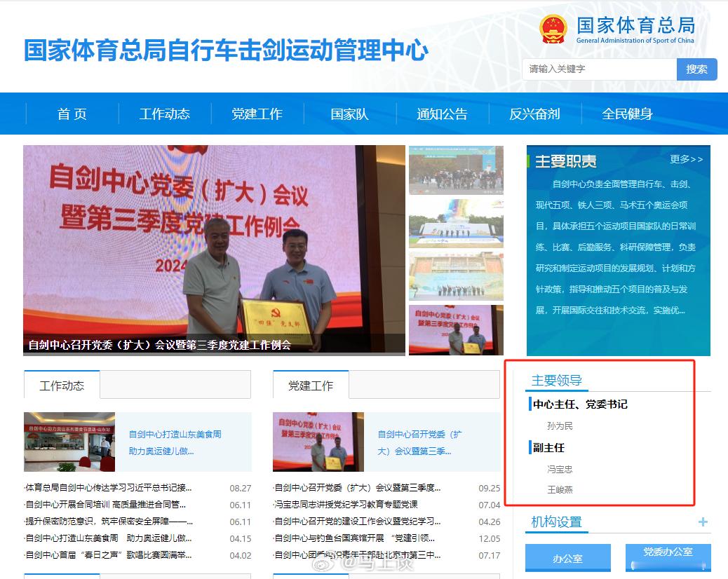Open 通知公告 navigation item

point(442,114)
